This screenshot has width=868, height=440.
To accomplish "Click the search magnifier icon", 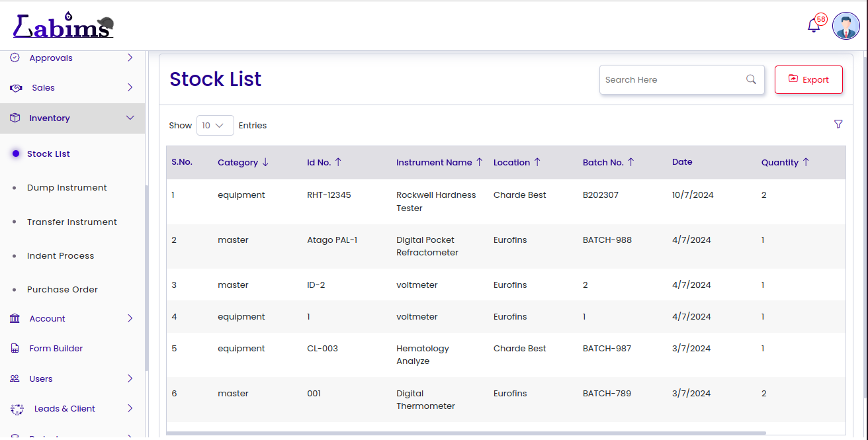I will (x=751, y=79).
